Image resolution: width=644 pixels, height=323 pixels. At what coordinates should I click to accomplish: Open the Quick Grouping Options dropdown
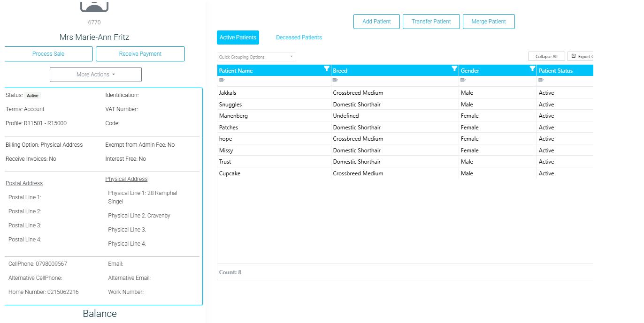click(x=257, y=57)
